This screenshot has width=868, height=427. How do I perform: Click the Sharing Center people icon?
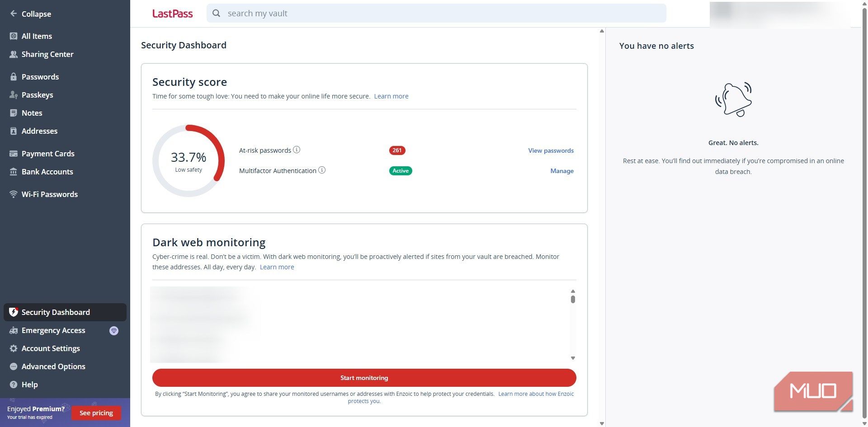(x=14, y=54)
